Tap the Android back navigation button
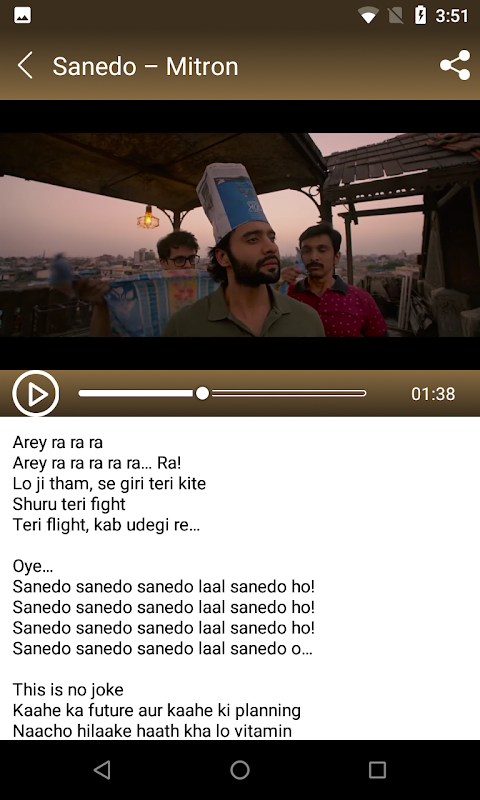Image resolution: width=480 pixels, height=800 pixels. point(103,770)
